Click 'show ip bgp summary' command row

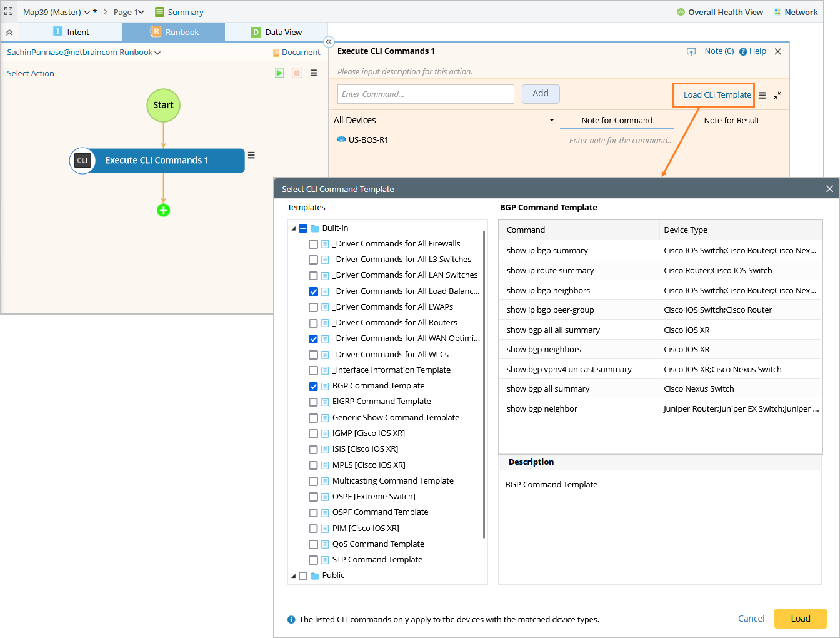[661, 250]
